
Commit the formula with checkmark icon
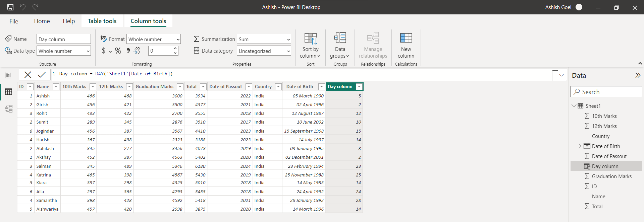click(42, 75)
